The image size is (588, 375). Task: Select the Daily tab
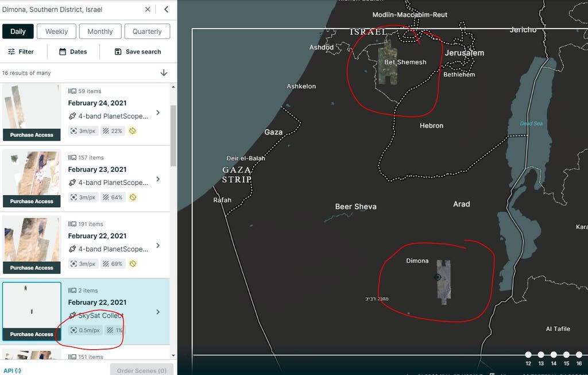[x=18, y=32]
